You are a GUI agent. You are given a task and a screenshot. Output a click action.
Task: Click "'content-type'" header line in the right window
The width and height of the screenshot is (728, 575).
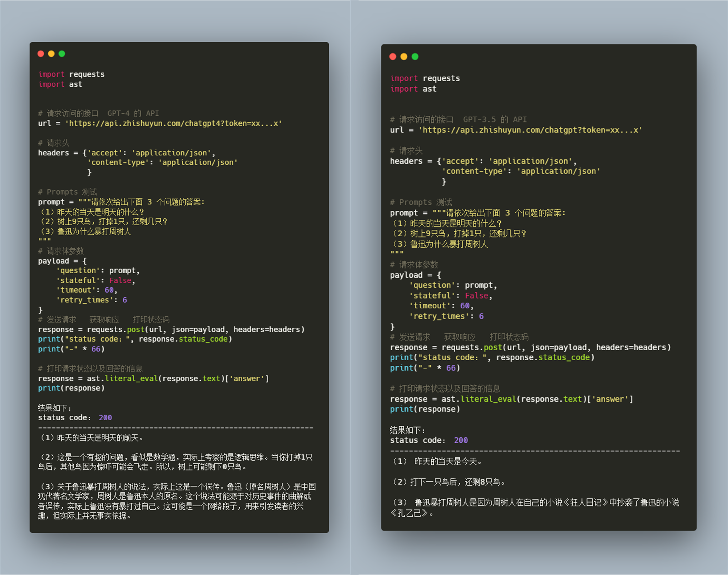click(521, 171)
